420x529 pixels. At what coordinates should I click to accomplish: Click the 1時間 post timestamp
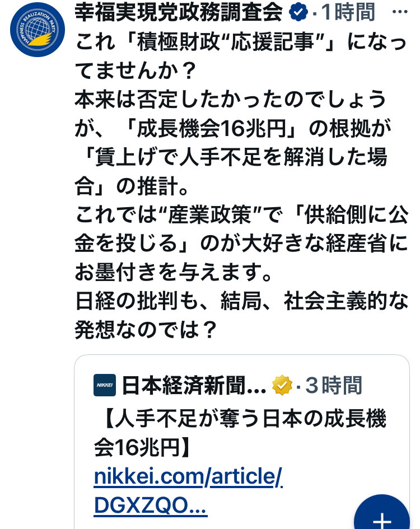[348, 12]
